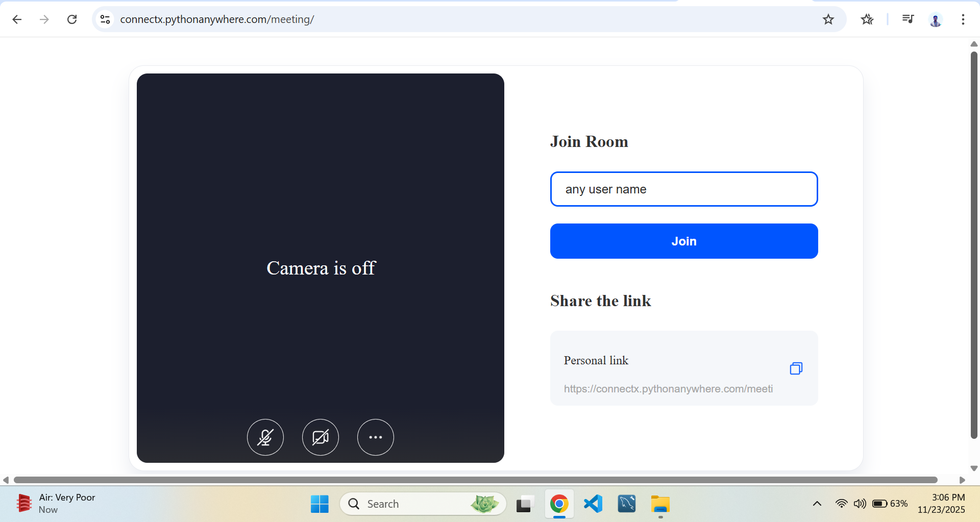Screen dimensions: 980x522
Task: Bookmark this page with star icon
Action: pyautogui.click(x=828, y=19)
